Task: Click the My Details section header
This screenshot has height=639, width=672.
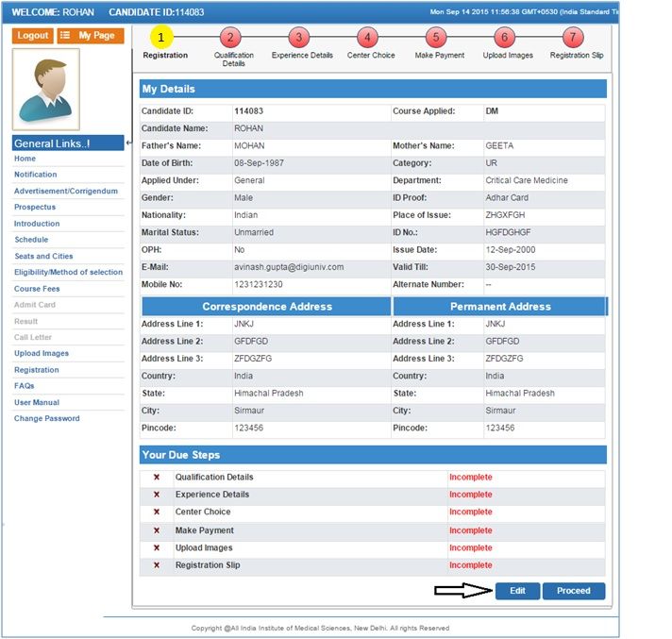Action: (373, 89)
